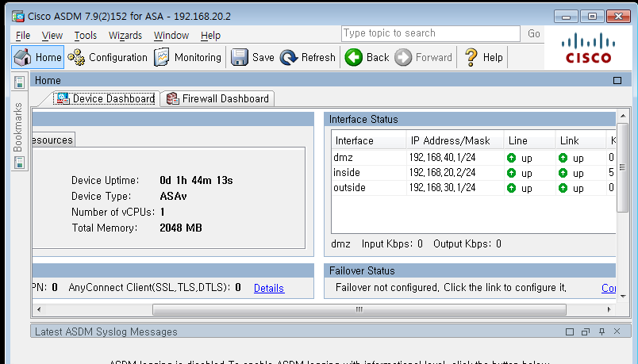Sort by Interface column header
The width and height of the screenshot is (638, 364).
click(x=369, y=140)
